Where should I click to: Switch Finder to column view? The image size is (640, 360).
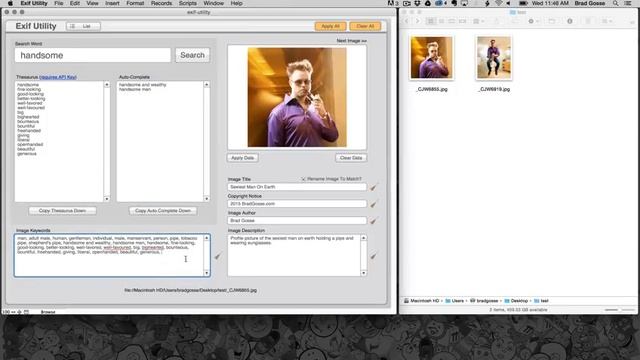(x=452, y=21)
